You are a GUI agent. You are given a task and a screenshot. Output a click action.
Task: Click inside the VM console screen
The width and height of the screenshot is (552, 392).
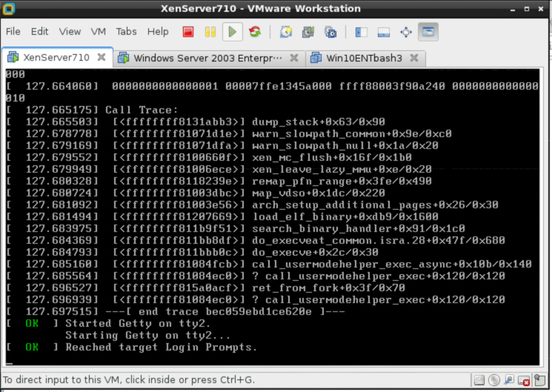(272, 217)
